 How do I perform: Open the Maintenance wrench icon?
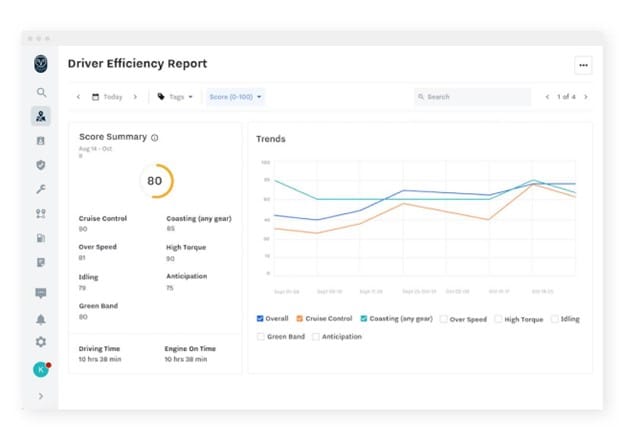41,189
